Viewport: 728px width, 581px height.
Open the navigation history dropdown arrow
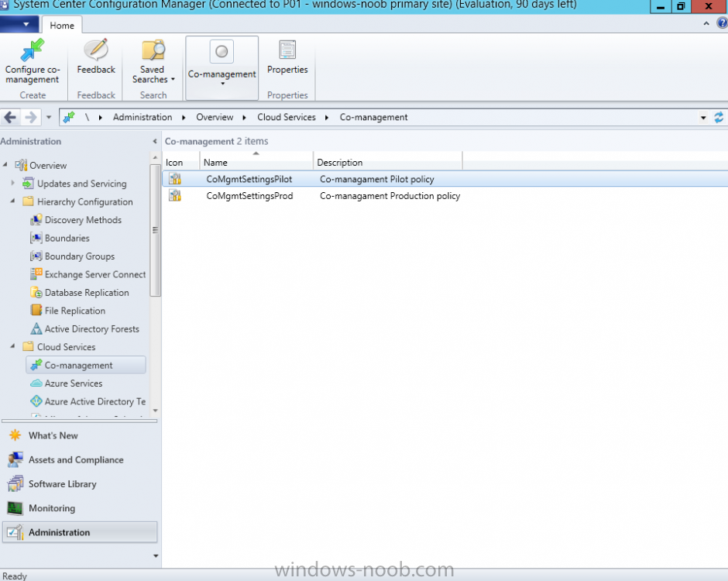click(x=49, y=118)
